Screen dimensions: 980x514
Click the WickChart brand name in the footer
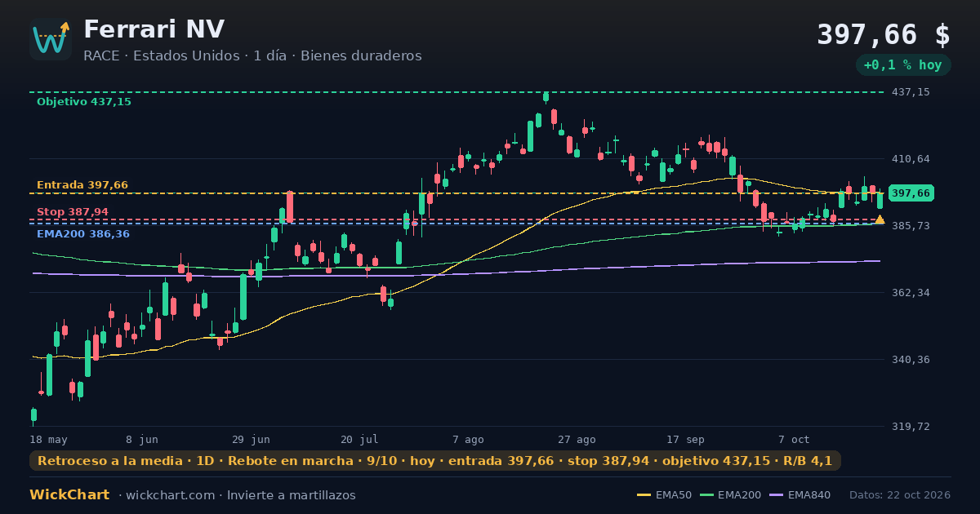(x=69, y=495)
